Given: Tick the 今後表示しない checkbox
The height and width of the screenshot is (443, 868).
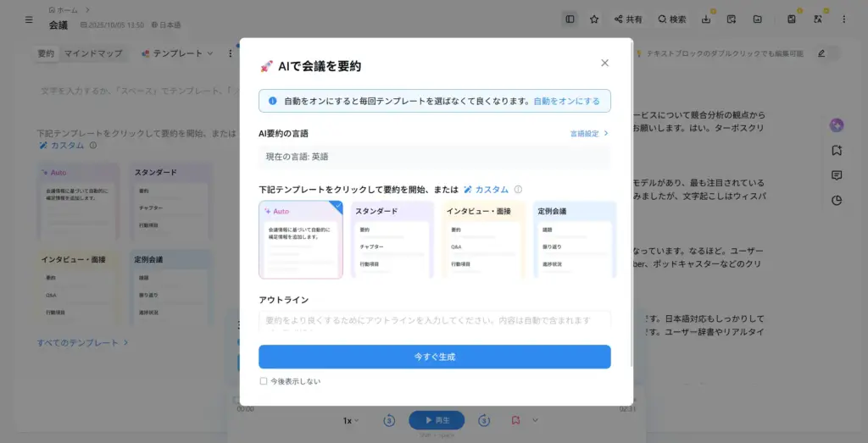Looking at the screenshot, I should (264, 381).
